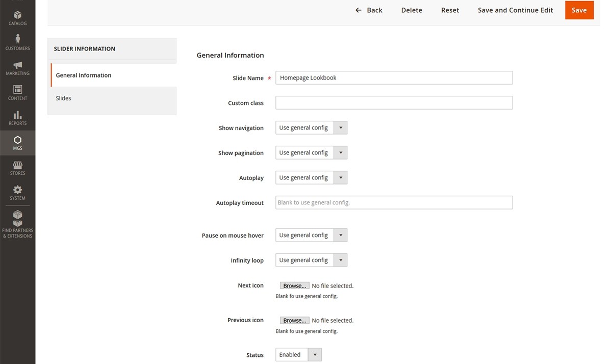Open the Reports sidebar menu
Viewport: 612px width, 364px height.
17,118
